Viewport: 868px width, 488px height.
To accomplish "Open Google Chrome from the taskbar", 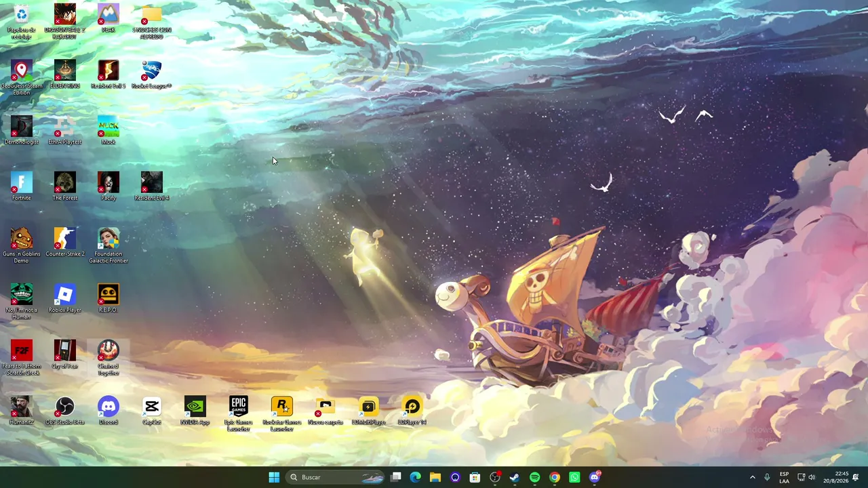I will pos(555,477).
